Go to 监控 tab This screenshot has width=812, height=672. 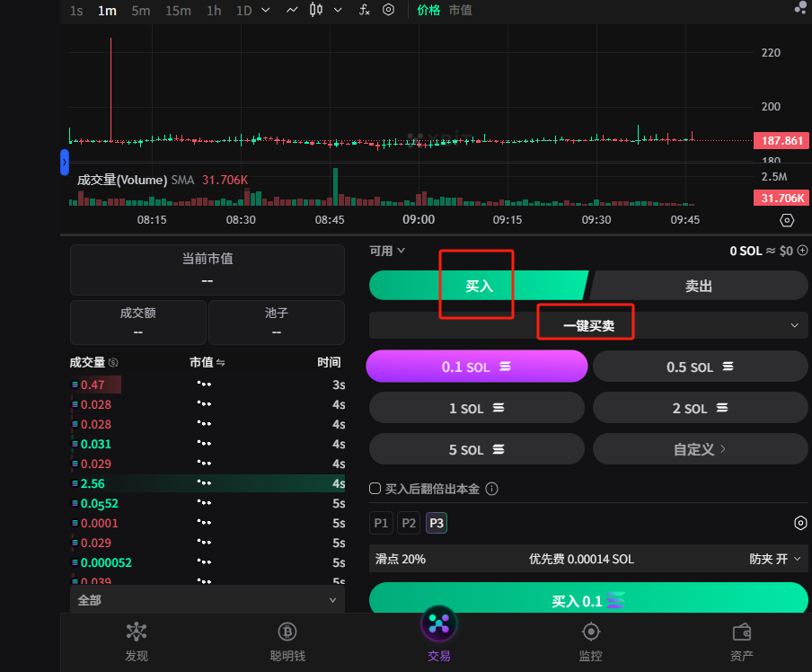tap(591, 642)
